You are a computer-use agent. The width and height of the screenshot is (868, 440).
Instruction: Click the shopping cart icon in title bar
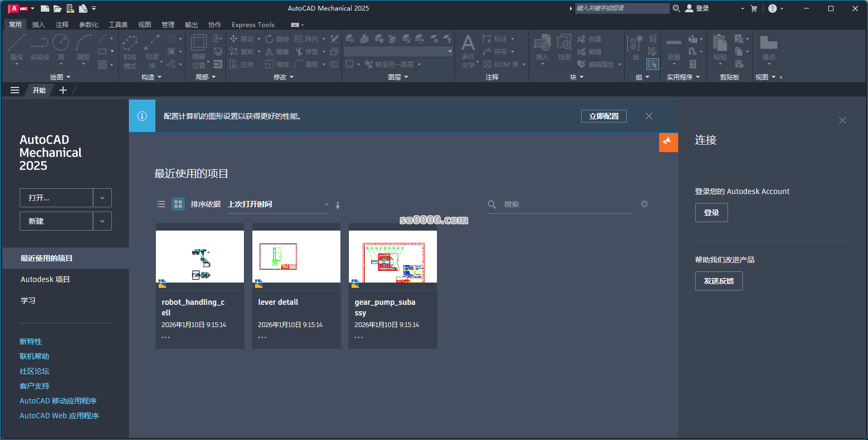754,8
